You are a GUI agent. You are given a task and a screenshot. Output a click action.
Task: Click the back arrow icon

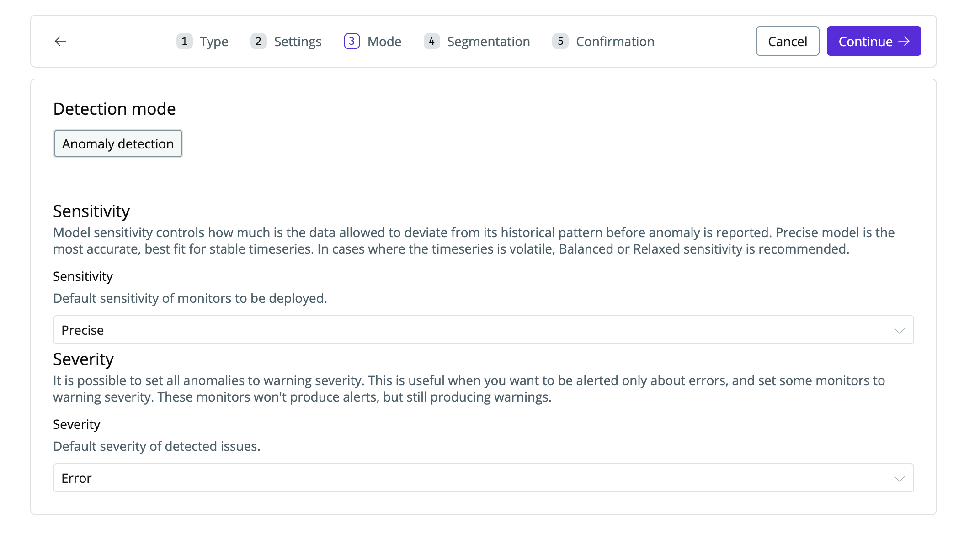[x=60, y=41]
